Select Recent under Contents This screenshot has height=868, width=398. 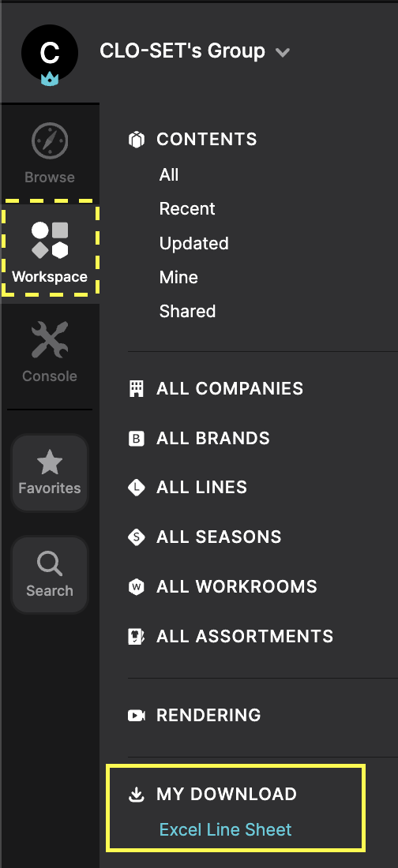(x=187, y=208)
